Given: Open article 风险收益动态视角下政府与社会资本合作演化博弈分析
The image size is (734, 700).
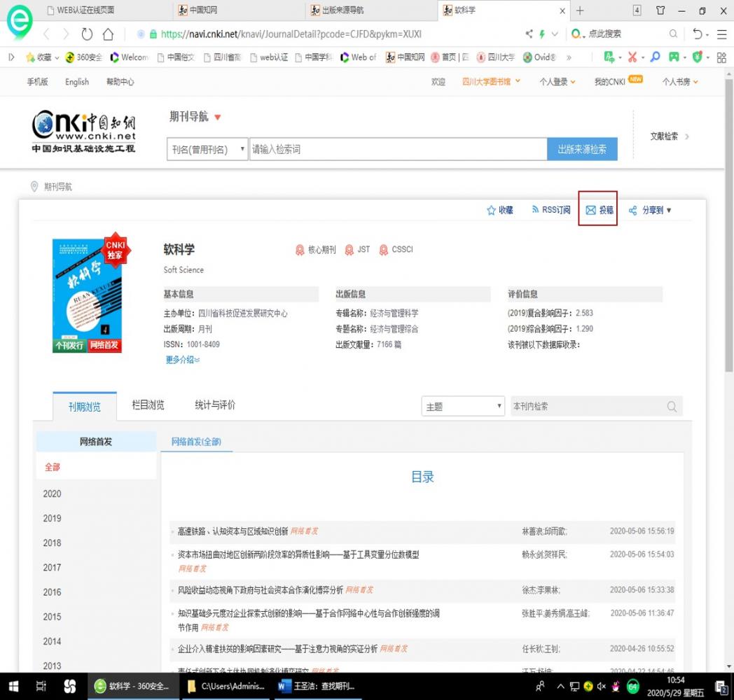Looking at the screenshot, I should click(x=261, y=589).
